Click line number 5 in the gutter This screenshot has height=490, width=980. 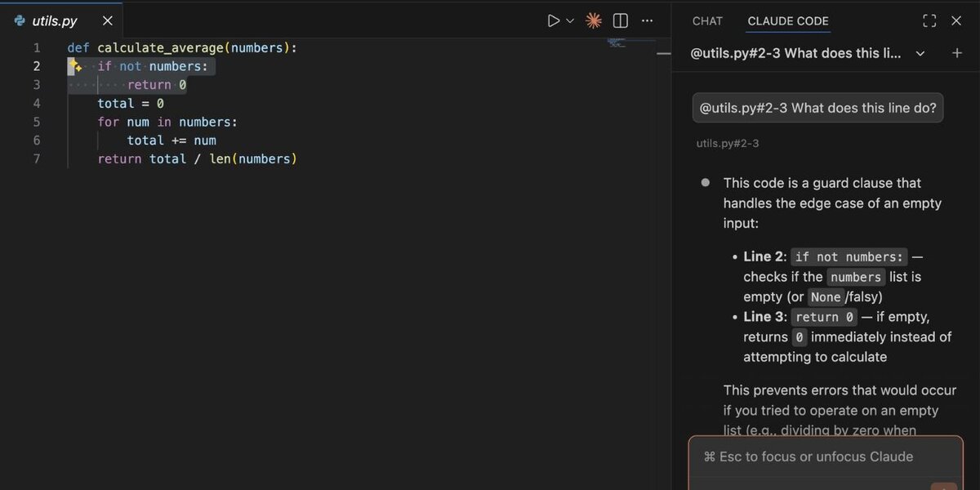click(x=36, y=122)
